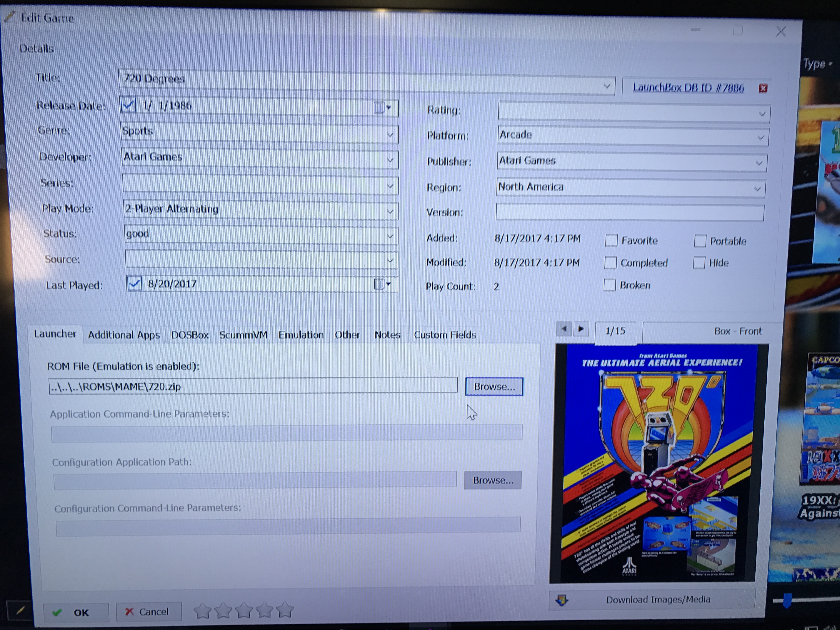The height and width of the screenshot is (630, 840).
Task: Set rating to four stars
Action: click(x=264, y=611)
